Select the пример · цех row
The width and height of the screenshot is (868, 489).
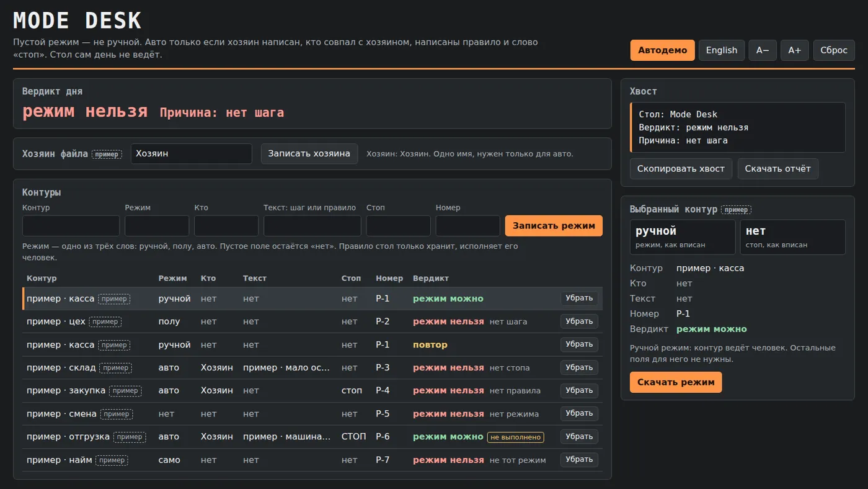tap(312, 321)
